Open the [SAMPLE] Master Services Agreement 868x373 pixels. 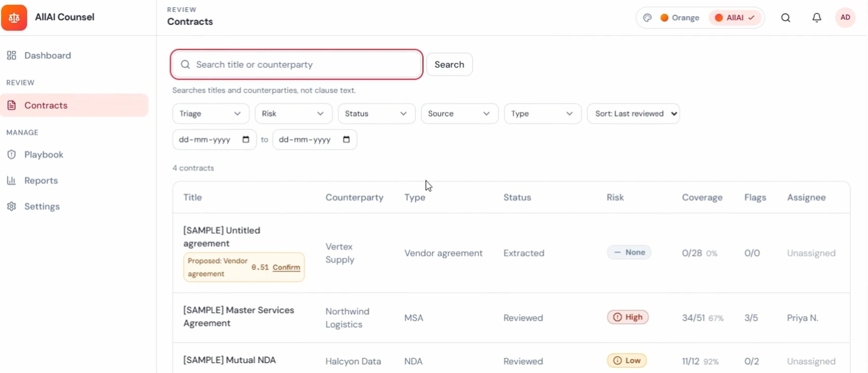239,317
